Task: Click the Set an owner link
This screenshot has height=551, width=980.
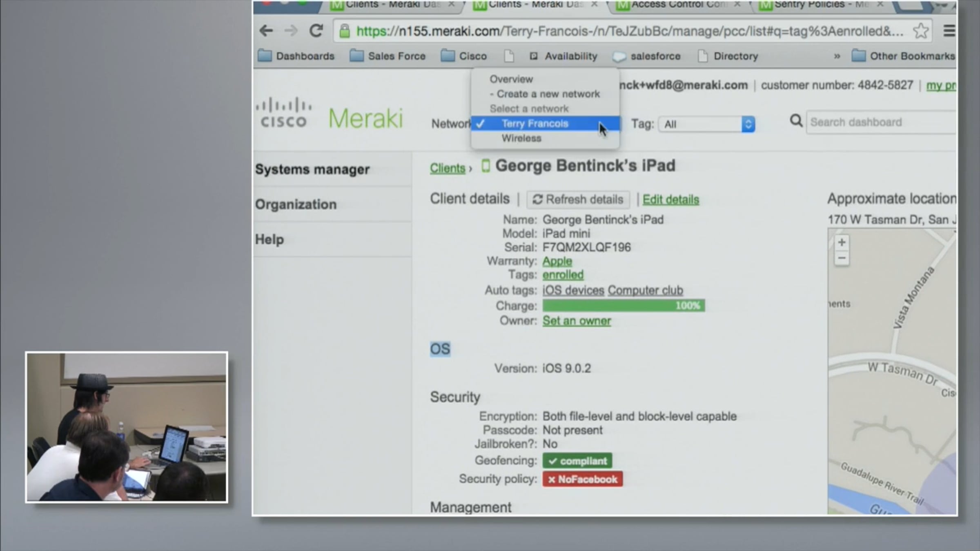Action: (x=577, y=321)
